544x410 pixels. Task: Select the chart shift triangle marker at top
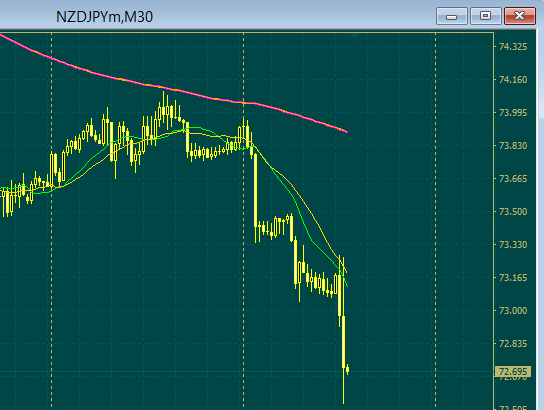354,35
